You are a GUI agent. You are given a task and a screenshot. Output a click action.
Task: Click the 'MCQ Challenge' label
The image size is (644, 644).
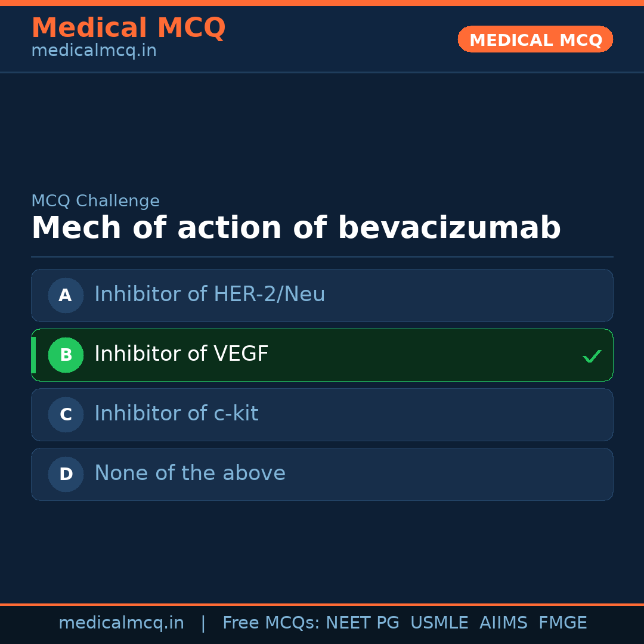pyautogui.click(x=95, y=201)
